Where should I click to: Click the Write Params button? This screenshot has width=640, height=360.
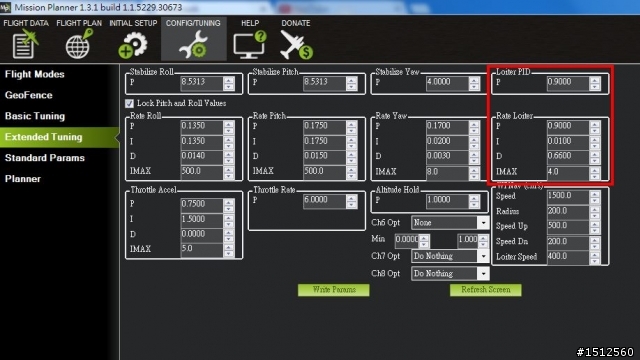[x=334, y=290]
